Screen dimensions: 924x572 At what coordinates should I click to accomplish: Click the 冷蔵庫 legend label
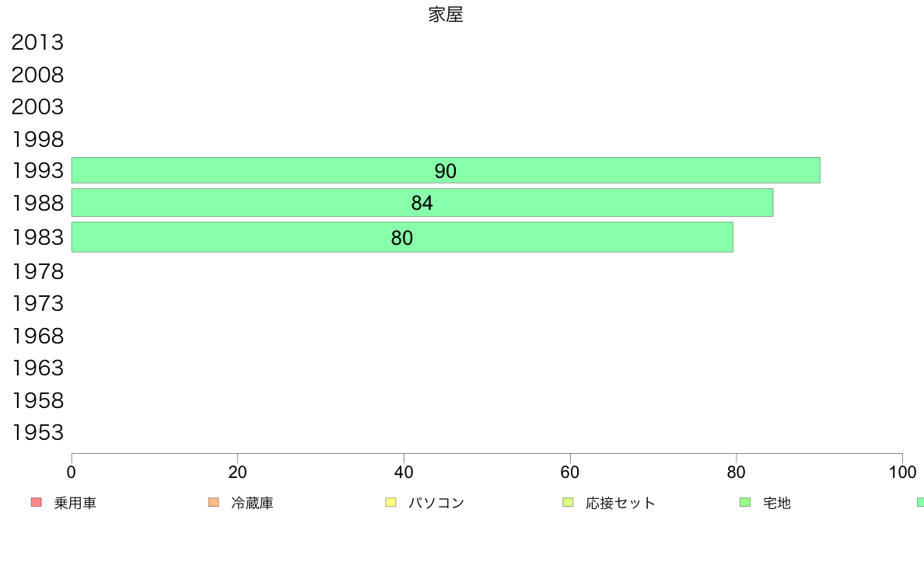(x=252, y=503)
